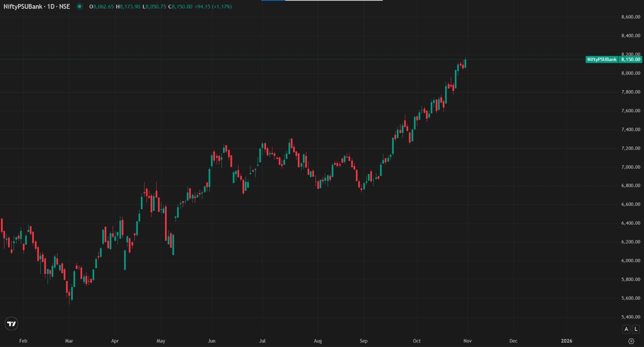Click the open value O8,062.65
Viewport: 644px width, 347px height.
[x=101, y=7]
